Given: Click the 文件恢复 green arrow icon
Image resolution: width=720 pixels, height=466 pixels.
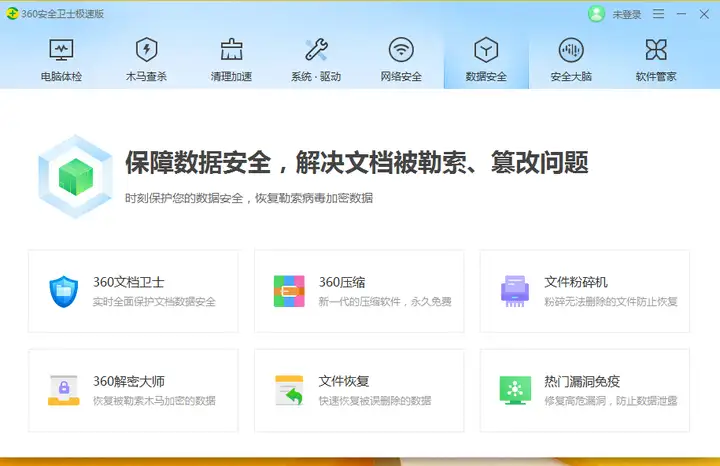Looking at the screenshot, I should click(289, 390).
